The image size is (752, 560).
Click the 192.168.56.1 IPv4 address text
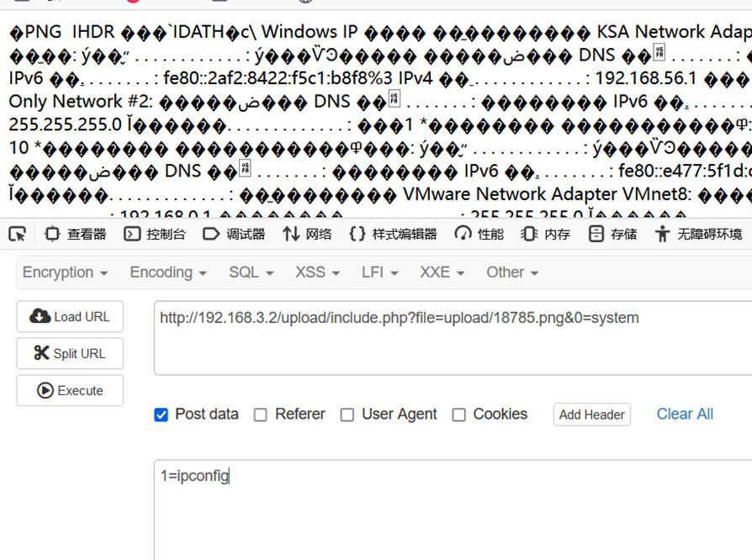tap(645, 78)
